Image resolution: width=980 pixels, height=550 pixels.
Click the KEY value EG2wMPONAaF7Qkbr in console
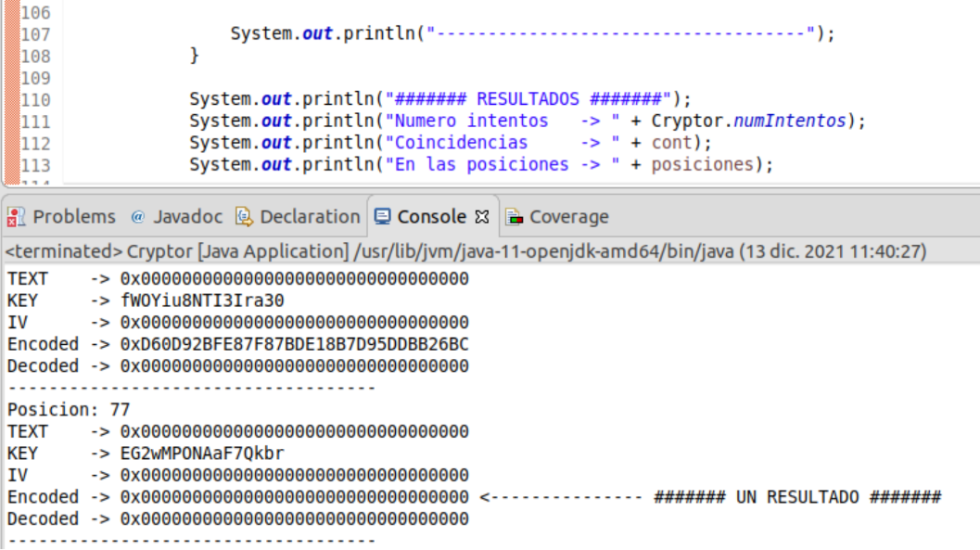tap(202, 454)
